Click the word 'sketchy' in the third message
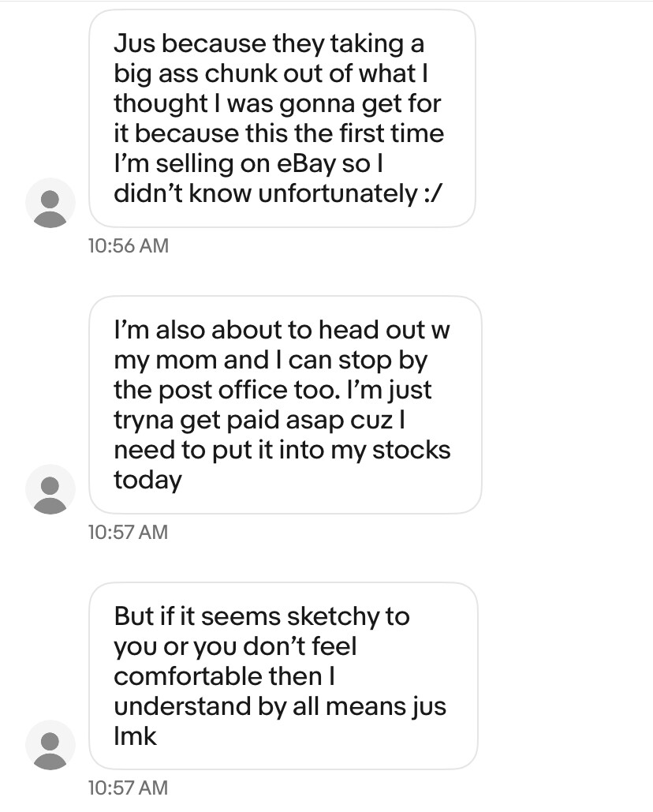This screenshot has width=653, height=812. [332, 616]
